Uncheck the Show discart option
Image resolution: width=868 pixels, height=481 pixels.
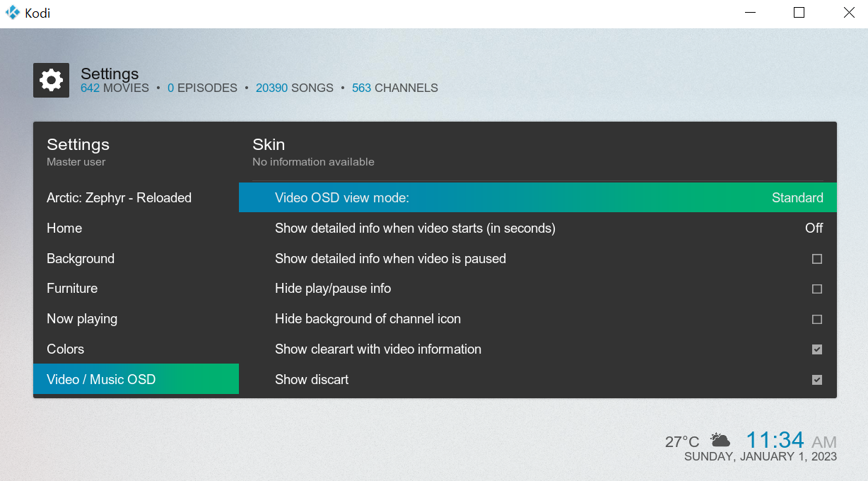click(x=816, y=380)
